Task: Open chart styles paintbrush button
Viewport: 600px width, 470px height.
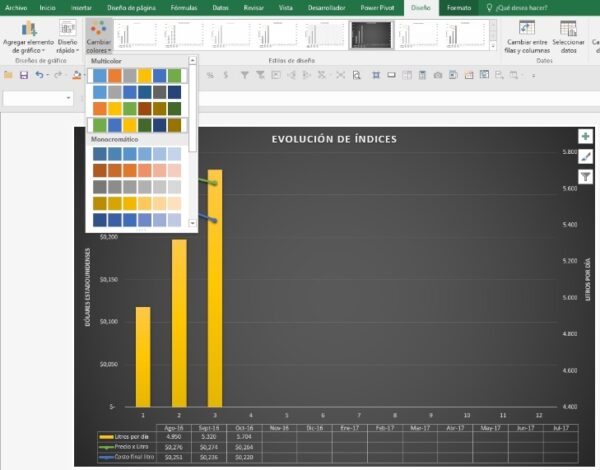Action: click(x=585, y=156)
